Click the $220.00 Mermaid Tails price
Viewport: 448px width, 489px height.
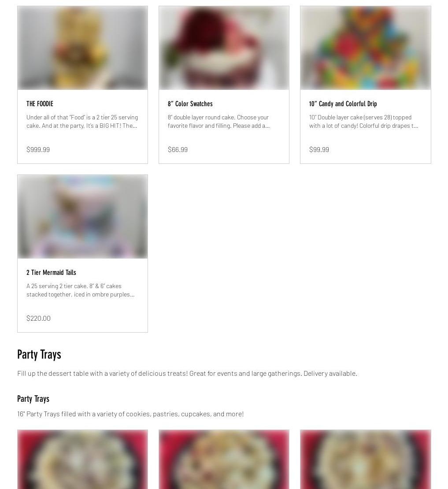pos(38,318)
